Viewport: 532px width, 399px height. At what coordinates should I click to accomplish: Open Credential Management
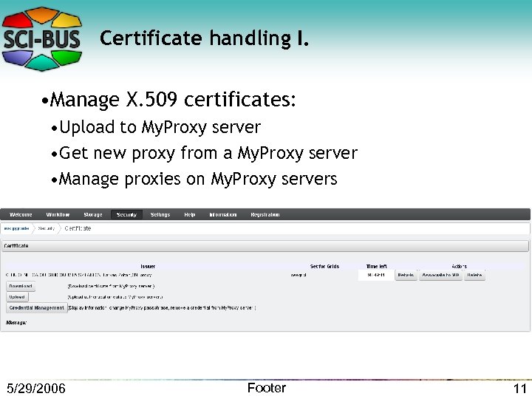(37, 307)
